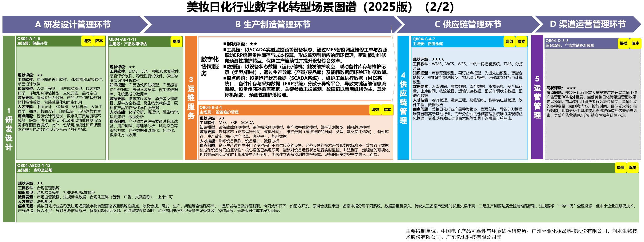
Task: Click the vertical 1 研发设计 side bar
Action: [9, 129]
